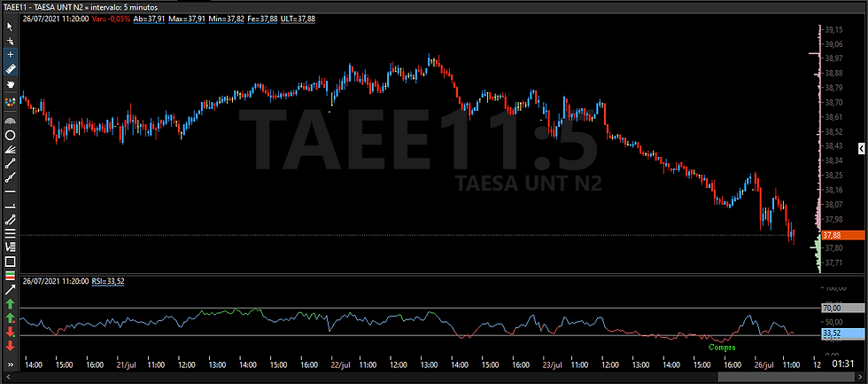Select the three-point line tool
Viewport: 868px width, 384px height.
point(10,177)
